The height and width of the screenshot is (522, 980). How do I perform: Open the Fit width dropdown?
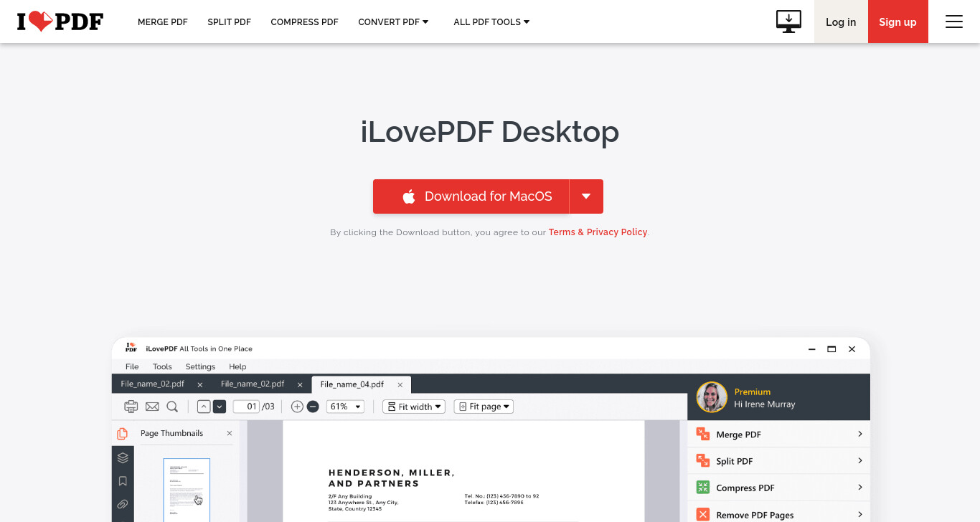(414, 407)
